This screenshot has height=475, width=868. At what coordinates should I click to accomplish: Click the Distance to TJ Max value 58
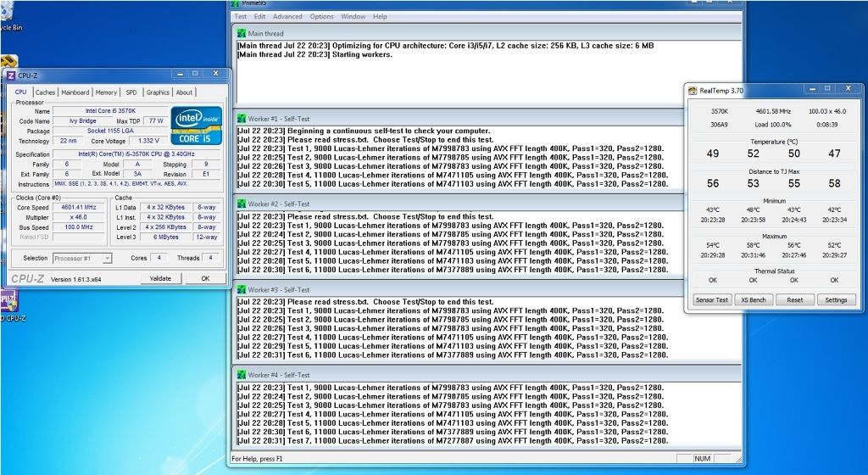click(x=834, y=183)
